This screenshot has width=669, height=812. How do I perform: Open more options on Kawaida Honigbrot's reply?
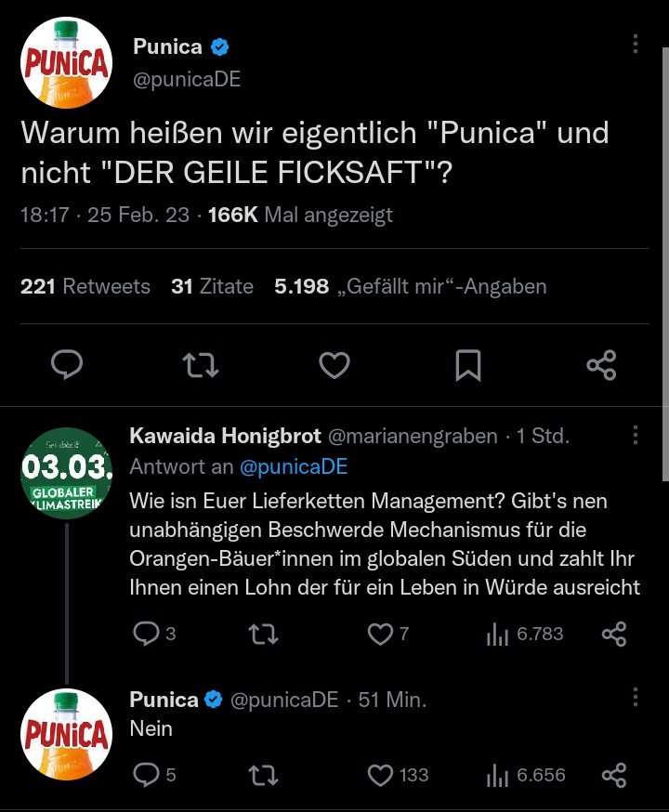tap(636, 436)
